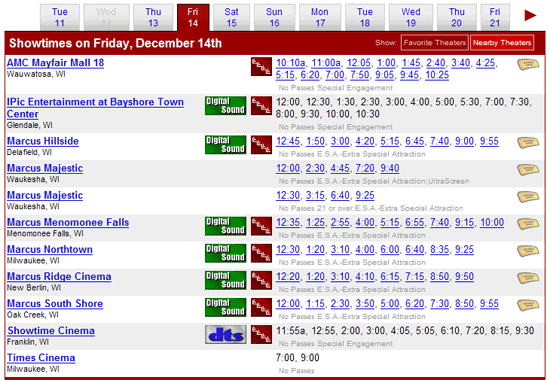Switch to the Mon 17 date tab
This screenshot has height=380, width=550.
320,17
